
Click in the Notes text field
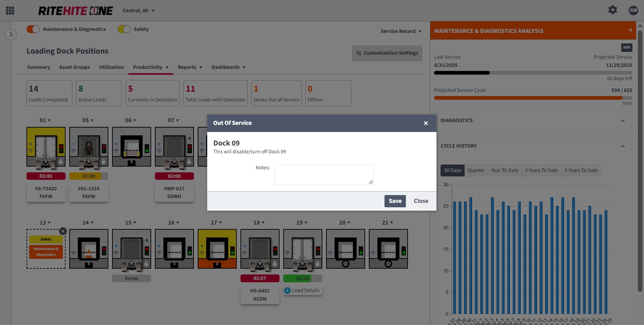(324, 174)
